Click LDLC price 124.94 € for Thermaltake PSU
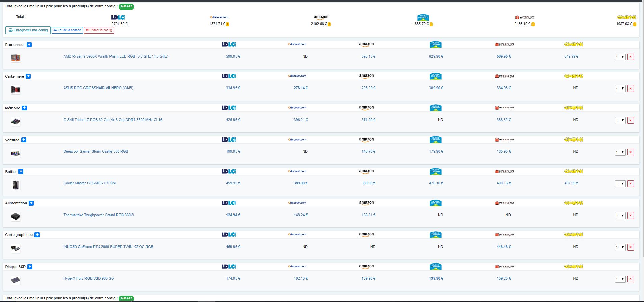 [x=233, y=215]
